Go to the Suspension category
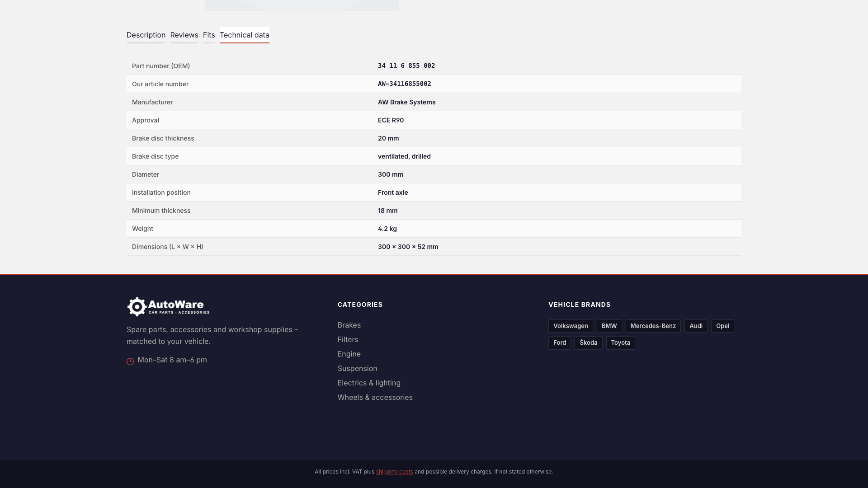Viewport: 868px width, 488px height. coord(357,369)
